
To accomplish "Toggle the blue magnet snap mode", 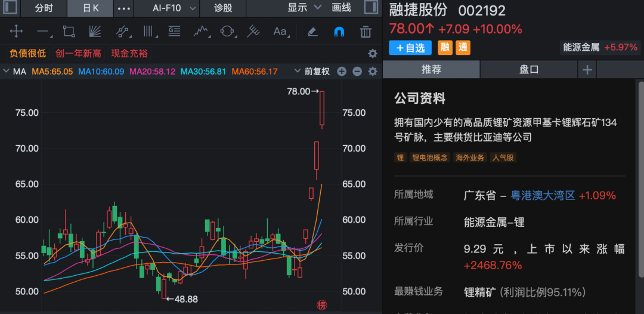I will [339, 31].
